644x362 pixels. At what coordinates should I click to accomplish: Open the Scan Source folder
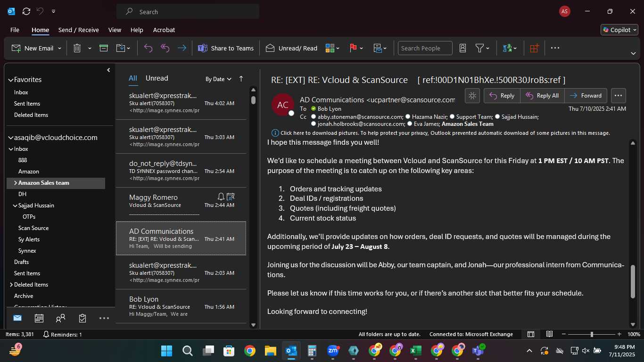pyautogui.click(x=33, y=228)
